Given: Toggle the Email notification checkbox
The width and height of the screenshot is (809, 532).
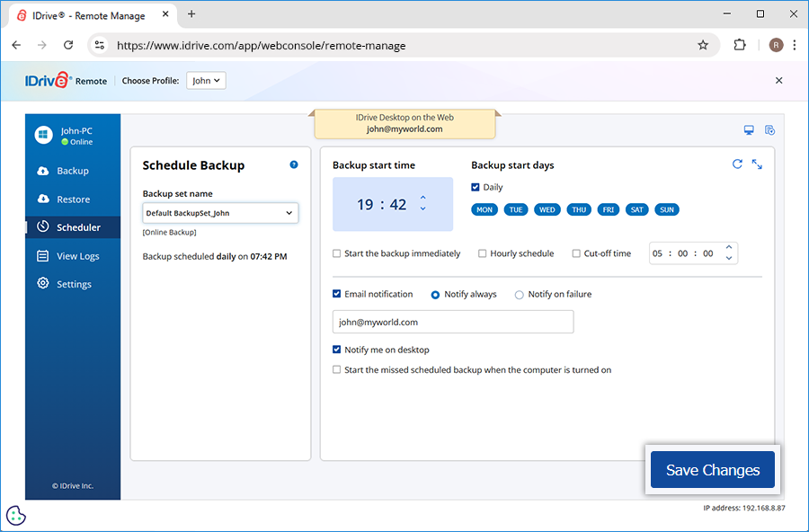Looking at the screenshot, I should (336, 294).
